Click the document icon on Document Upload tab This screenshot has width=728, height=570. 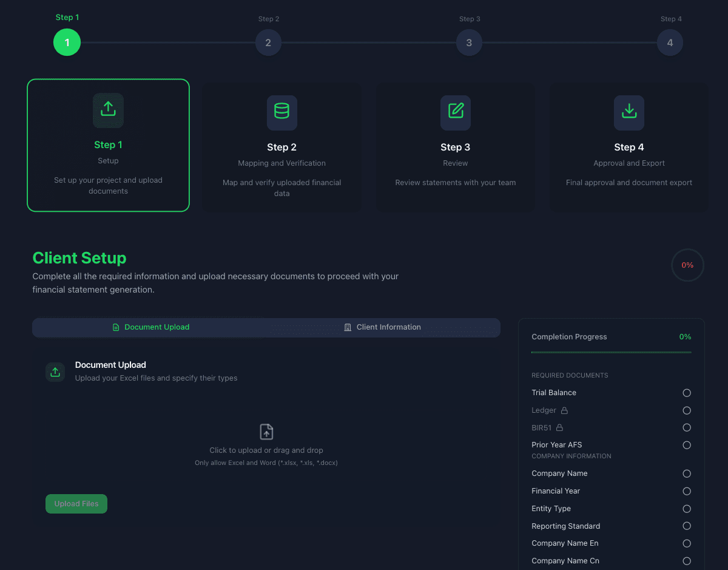(x=116, y=327)
